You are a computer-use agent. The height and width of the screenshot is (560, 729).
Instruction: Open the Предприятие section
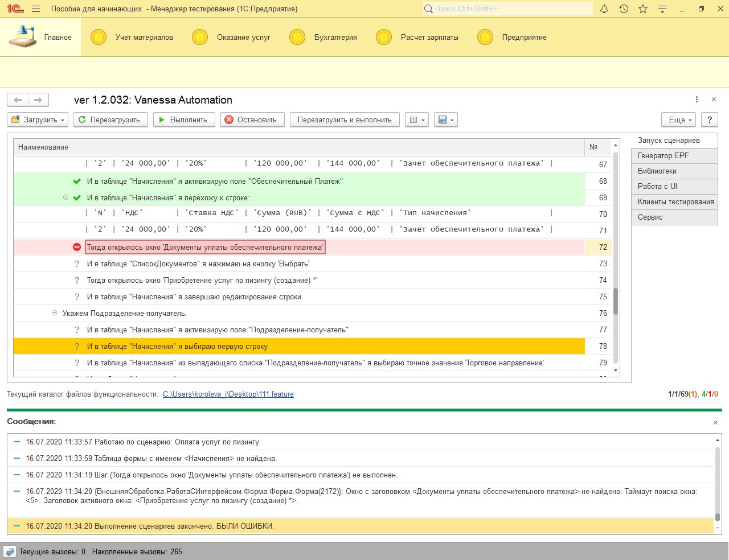512,37
